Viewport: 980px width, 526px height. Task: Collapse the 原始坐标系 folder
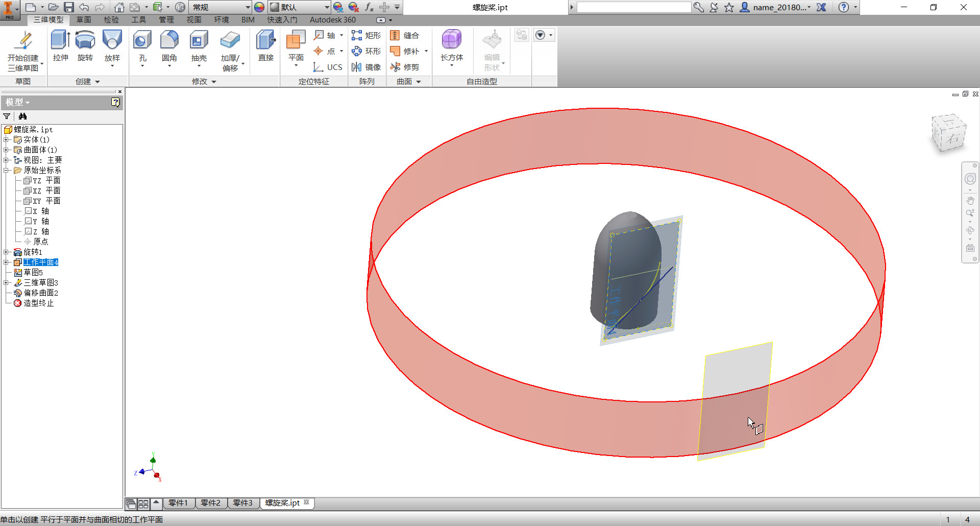(x=6, y=170)
